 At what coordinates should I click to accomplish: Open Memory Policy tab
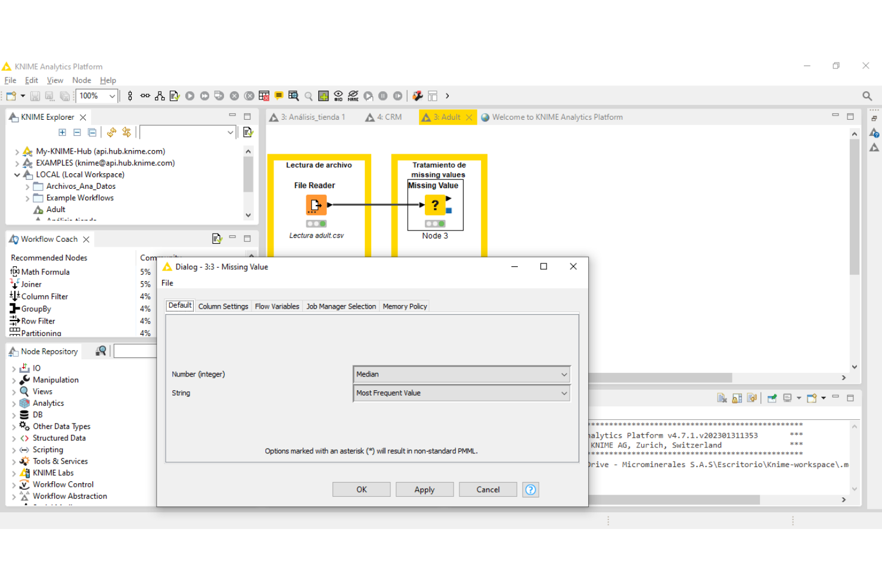coord(405,307)
